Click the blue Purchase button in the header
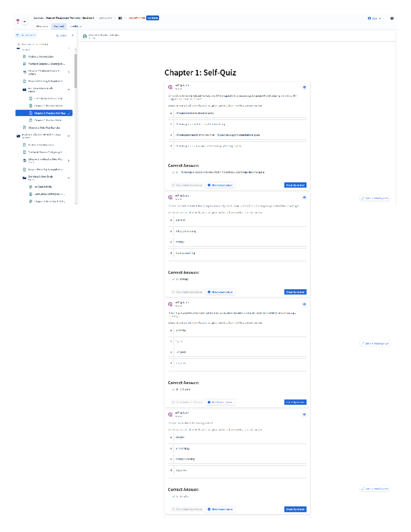This screenshot has width=411, height=532. coord(152,18)
